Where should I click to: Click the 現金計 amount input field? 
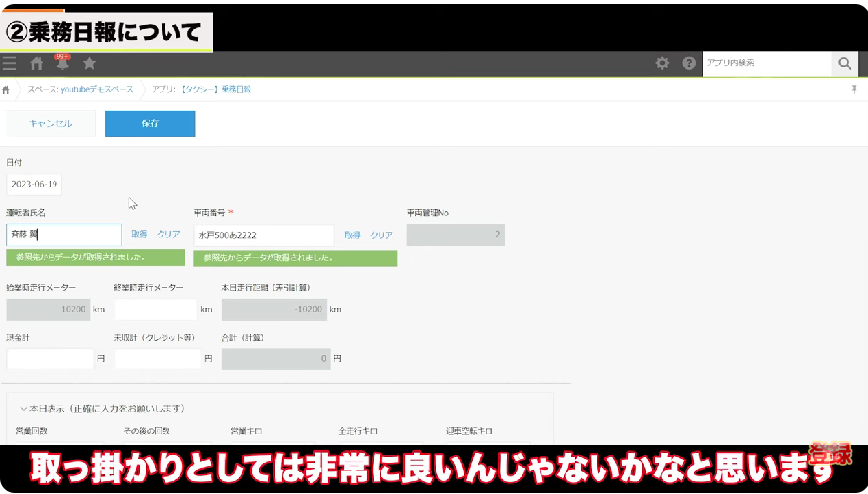click(x=50, y=359)
